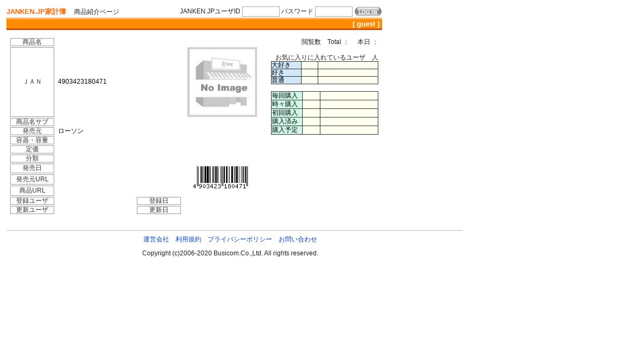Screen dimensions: 644x338
Task: Click the 購入済み row label
Action: pyautogui.click(x=287, y=122)
